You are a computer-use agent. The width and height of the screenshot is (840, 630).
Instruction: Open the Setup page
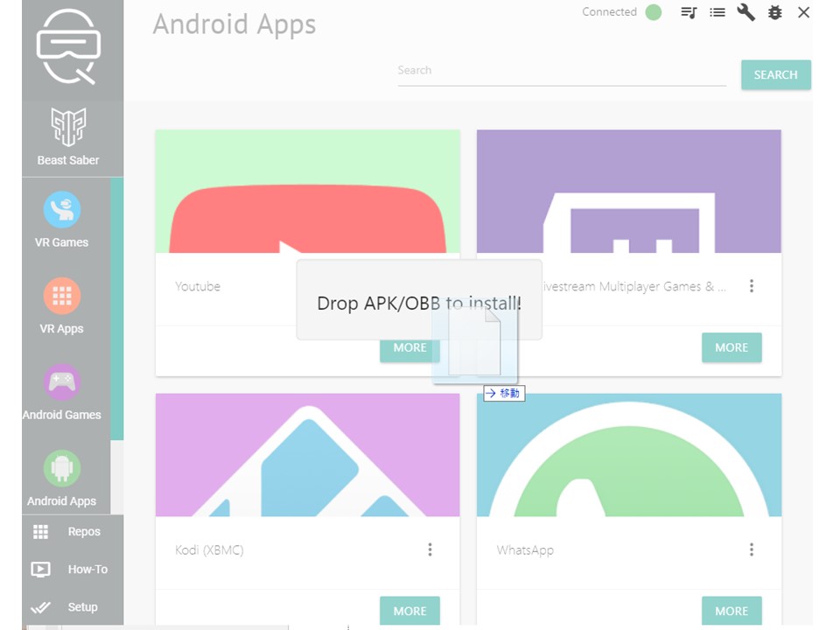66,607
